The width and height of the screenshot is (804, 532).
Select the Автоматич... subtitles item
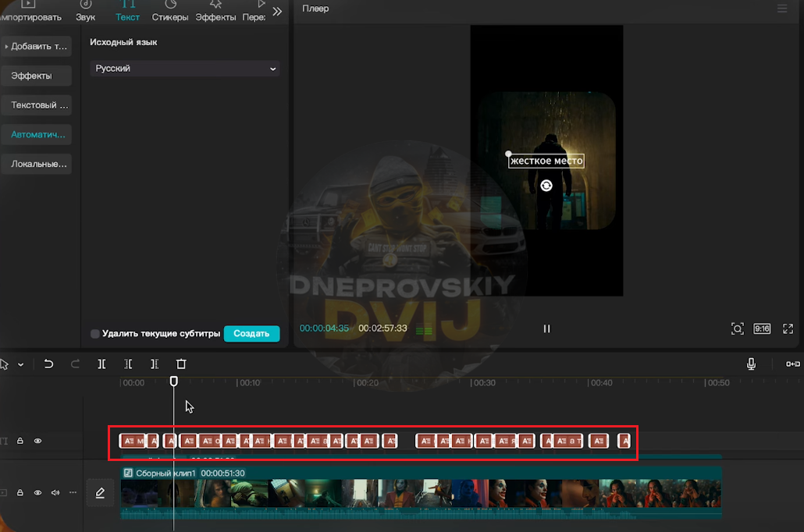(x=37, y=134)
